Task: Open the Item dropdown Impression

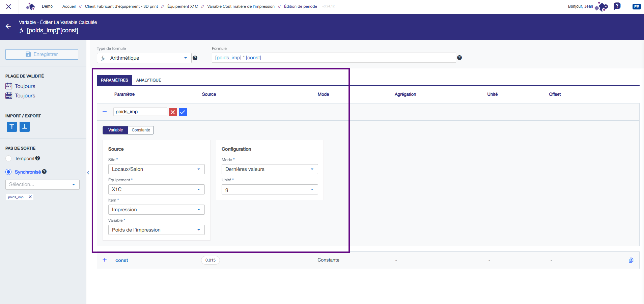Action: click(157, 210)
